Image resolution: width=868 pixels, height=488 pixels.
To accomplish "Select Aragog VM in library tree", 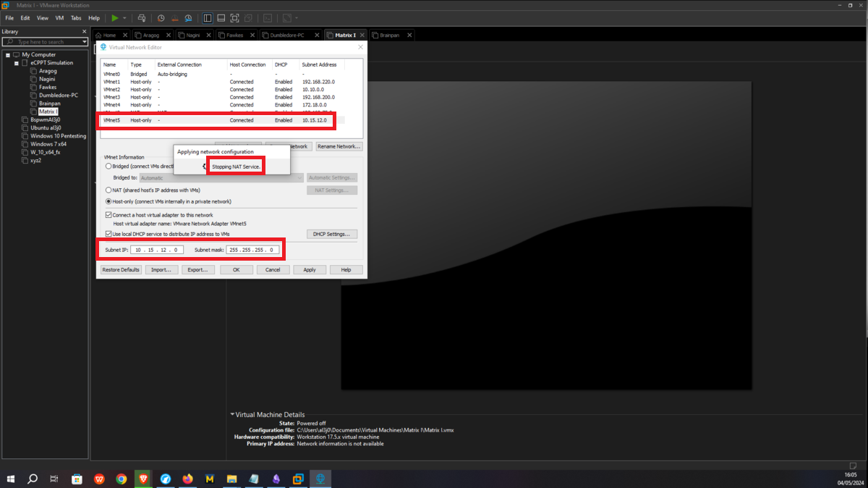I will tap(48, 71).
